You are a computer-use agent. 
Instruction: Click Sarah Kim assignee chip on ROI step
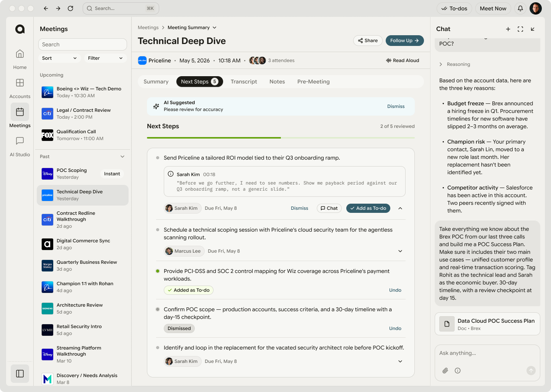pos(183,208)
